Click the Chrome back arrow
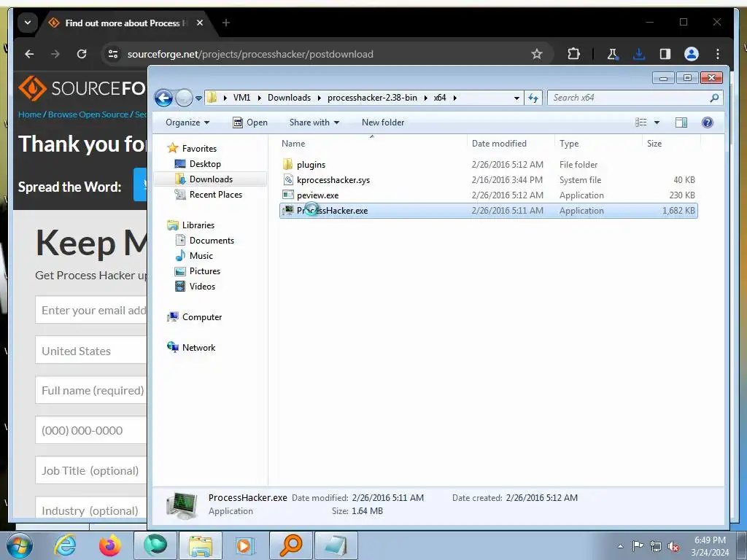The height and width of the screenshot is (560, 747). 29,54
